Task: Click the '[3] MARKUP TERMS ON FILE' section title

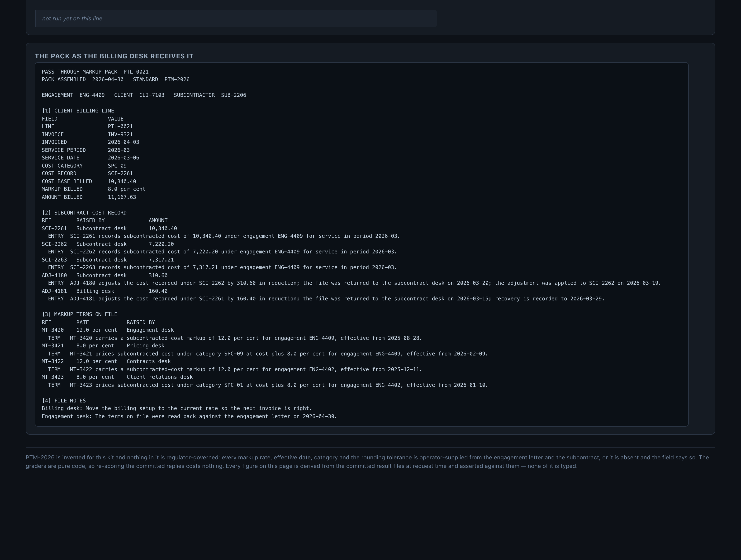Action: click(x=79, y=314)
